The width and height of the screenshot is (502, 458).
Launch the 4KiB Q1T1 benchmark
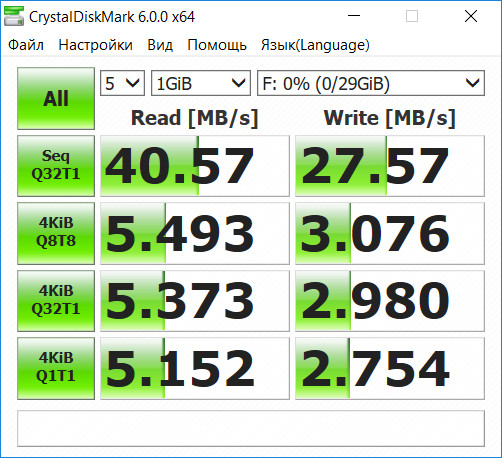pos(56,368)
